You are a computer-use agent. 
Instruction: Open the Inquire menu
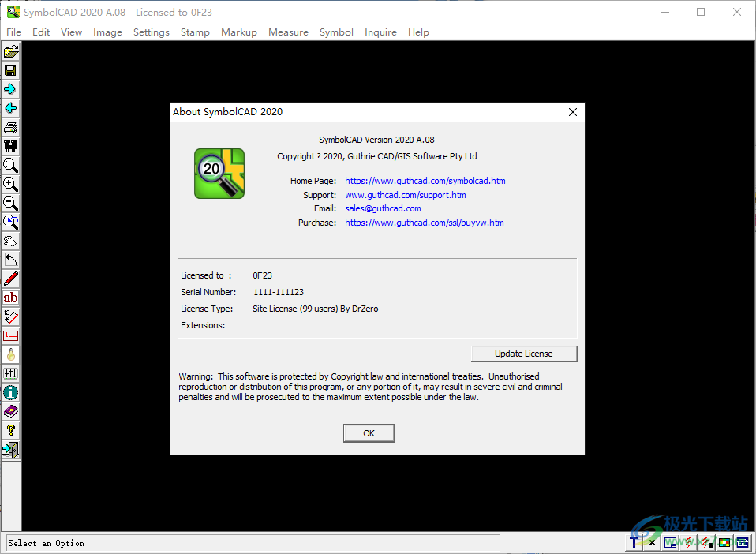click(x=380, y=32)
